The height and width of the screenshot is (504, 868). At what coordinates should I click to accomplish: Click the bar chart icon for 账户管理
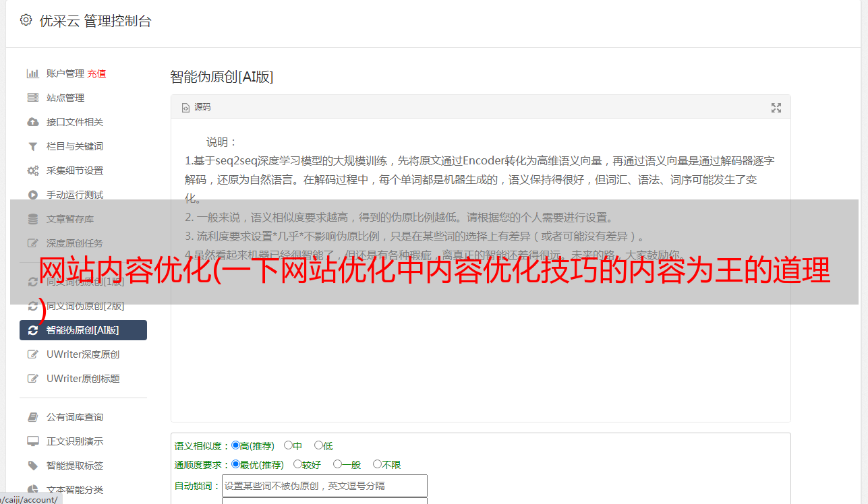[32, 73]
